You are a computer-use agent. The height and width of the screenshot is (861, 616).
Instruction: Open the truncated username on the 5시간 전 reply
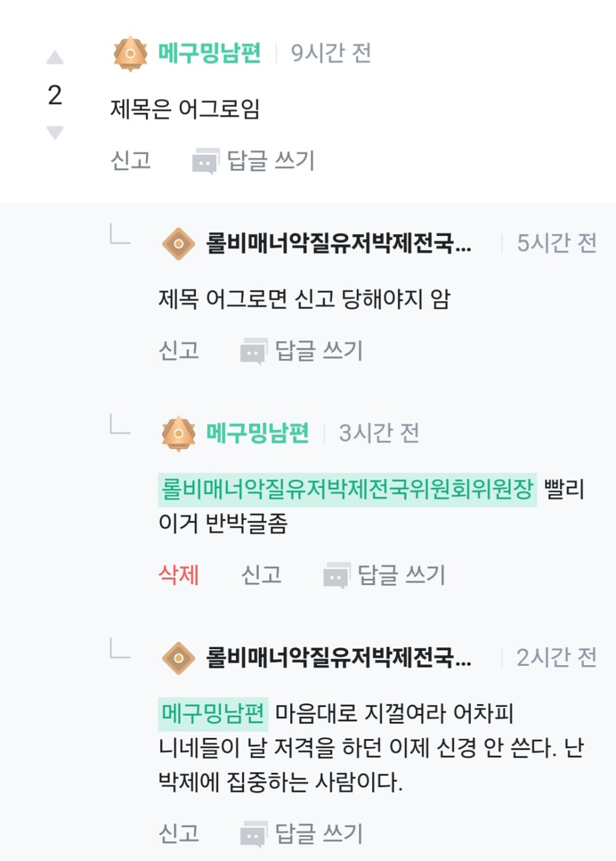click(x=338, y=244)
